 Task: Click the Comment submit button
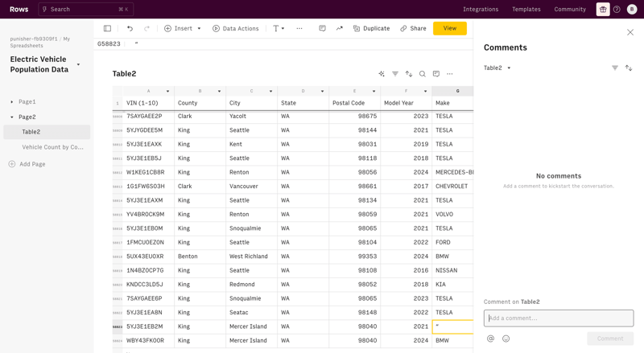point(610,339)
